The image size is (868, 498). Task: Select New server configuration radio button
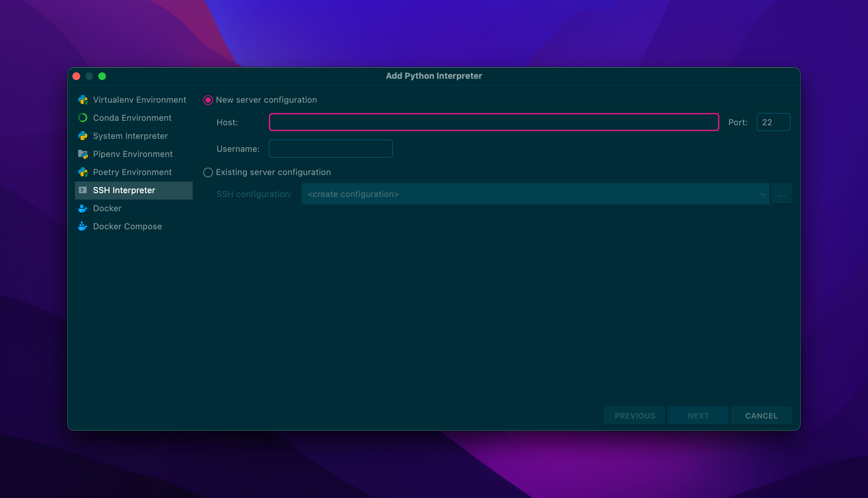(208, 100)
